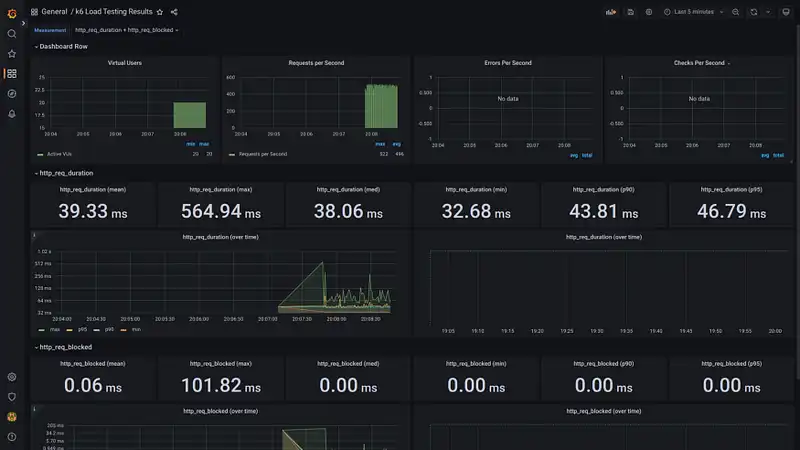
Task: Open the Checks Per Second panel menu
Action: 699,63
